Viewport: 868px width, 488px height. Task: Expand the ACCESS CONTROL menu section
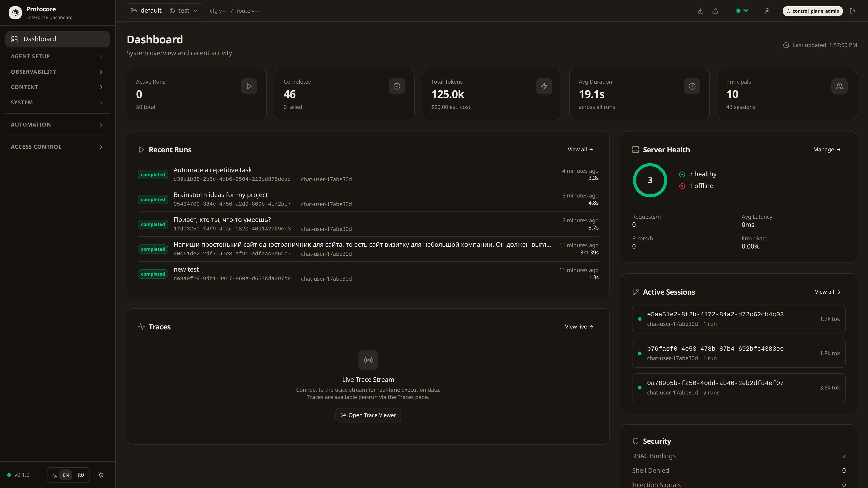click(57, 146)
